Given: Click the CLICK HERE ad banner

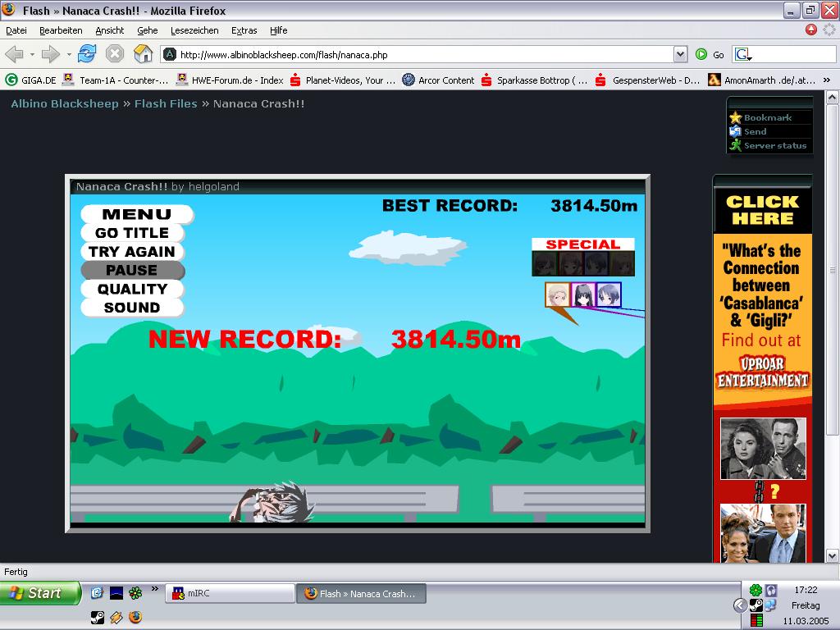Looking at the screenshot, I should 762,210.
